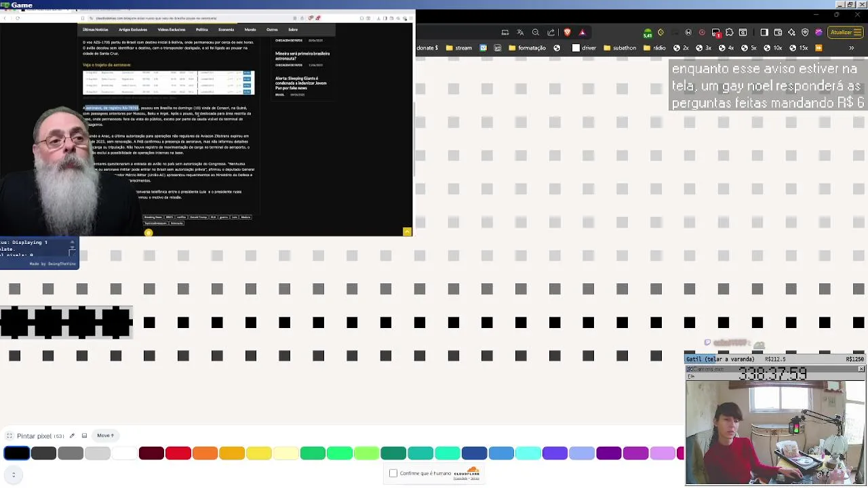This screenshot has height=488, width=868.
Task: Click the share page icon
Action: click(551, 32)
